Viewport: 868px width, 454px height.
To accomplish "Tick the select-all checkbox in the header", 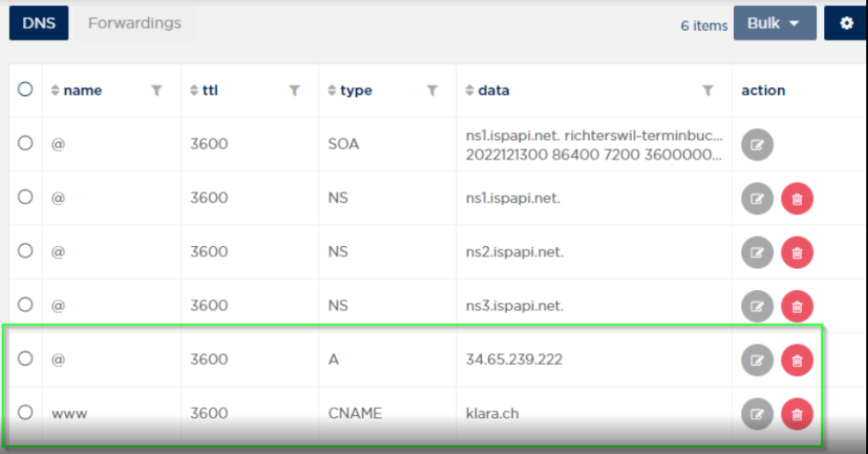I will point(25,89).
